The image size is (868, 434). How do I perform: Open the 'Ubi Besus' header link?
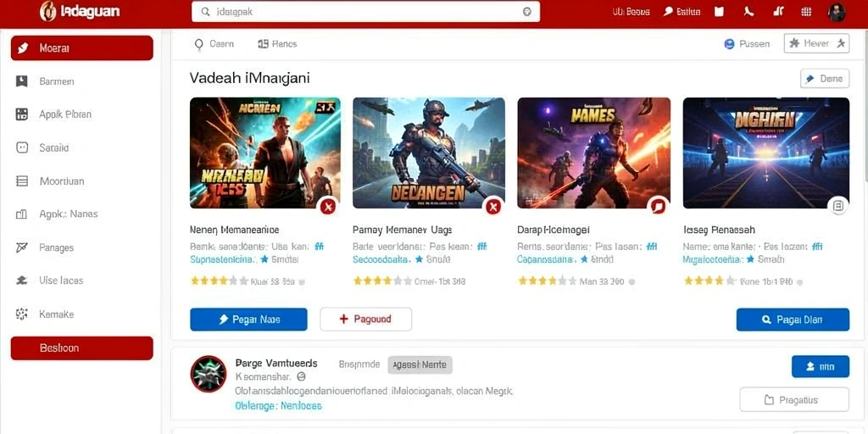tap(631, 12)
